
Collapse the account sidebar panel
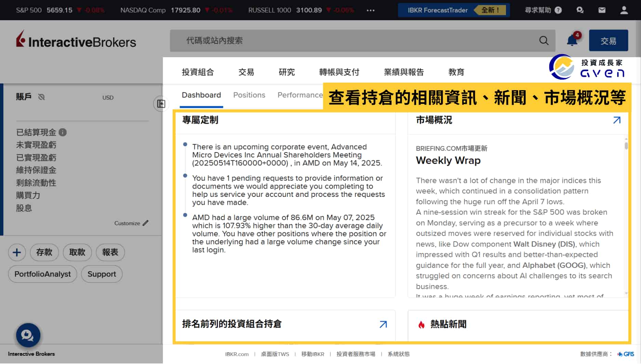[x=161, y=104]
